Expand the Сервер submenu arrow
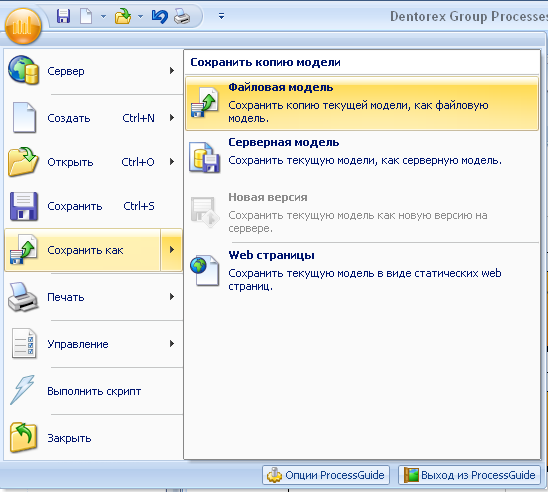548x492 pixels. (x=172, y=71)
